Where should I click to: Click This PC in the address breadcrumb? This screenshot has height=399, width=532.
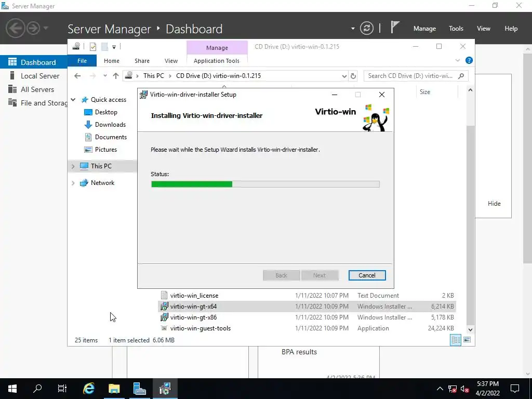coord(153,76)
